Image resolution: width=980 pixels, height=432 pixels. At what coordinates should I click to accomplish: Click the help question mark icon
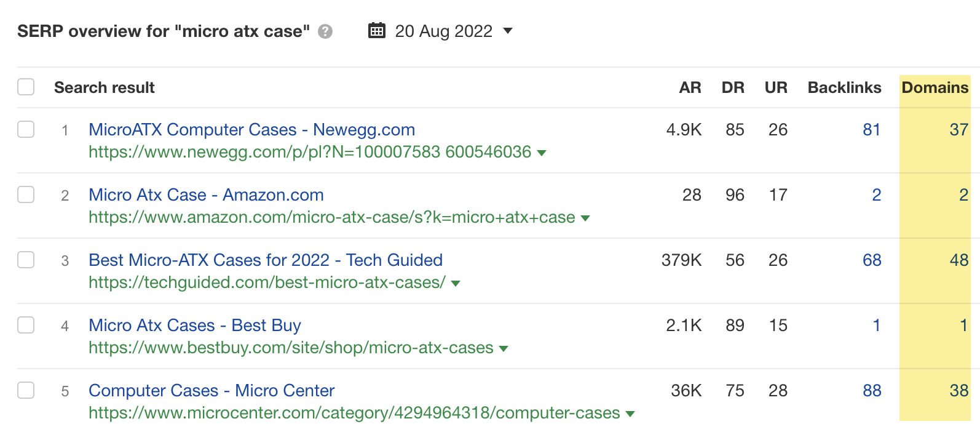tap(325, 30)
